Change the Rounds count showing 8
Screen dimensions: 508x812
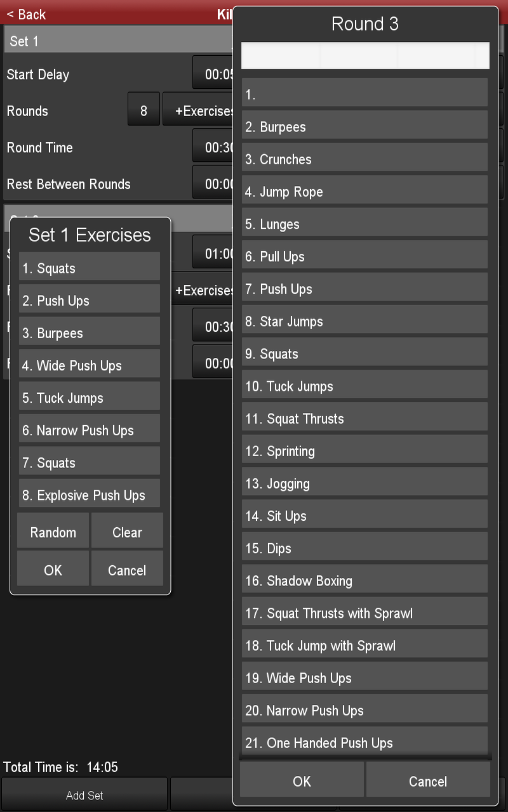tap(144, 111)
